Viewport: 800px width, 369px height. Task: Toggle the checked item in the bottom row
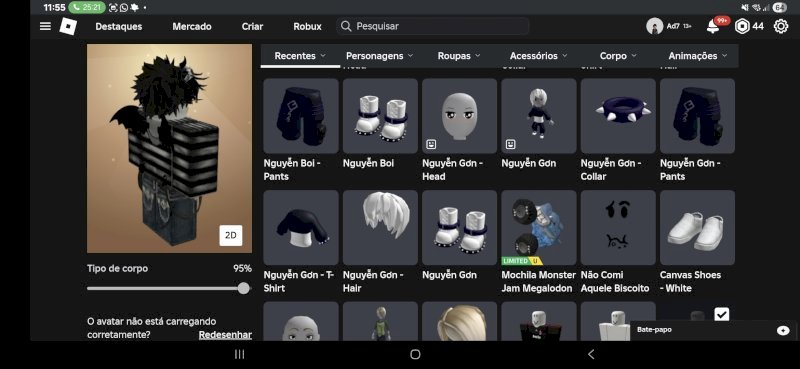pos(721,314)
